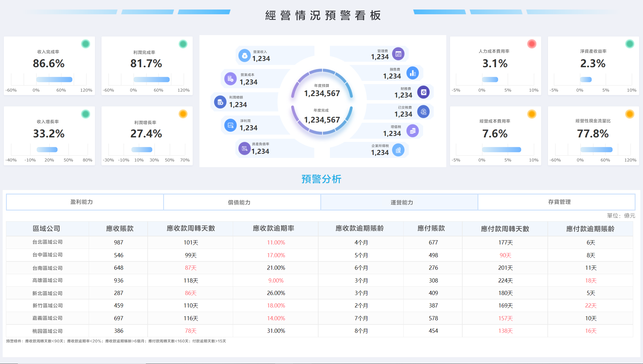Click the 應收款逾期率 column header
643x364 pixels.
point(273,228)
